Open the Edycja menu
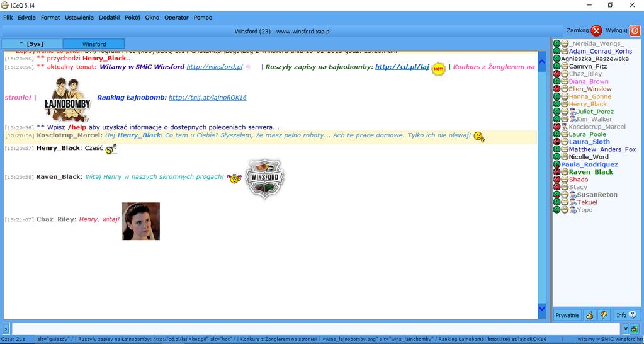 click(x=26, y=17)
